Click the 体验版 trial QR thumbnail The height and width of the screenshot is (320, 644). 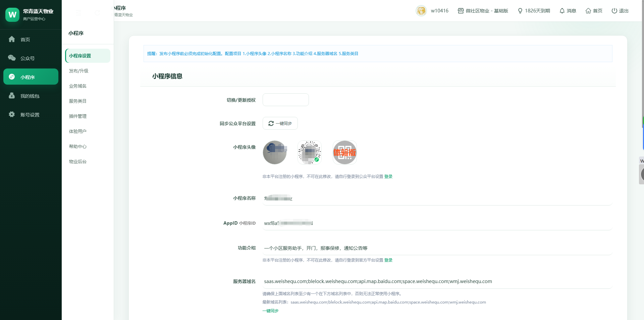[x=344, y=152]
